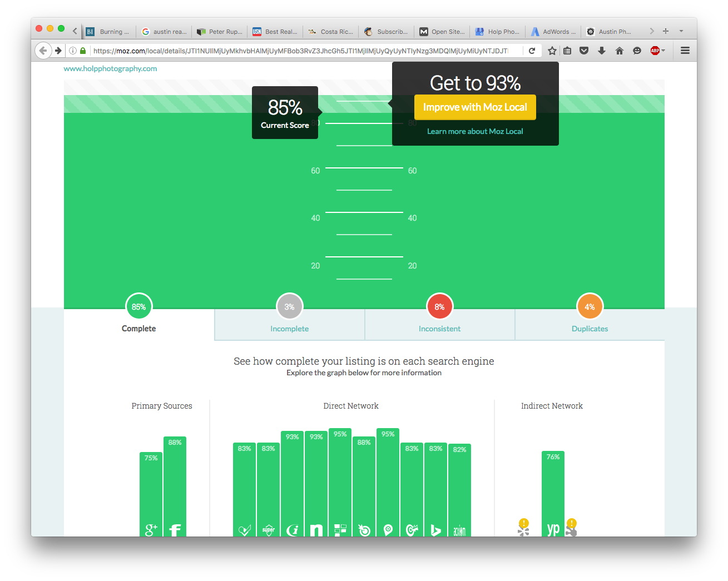
Task: Click the chat smiley toolbar icon
Action: (637, 51)
